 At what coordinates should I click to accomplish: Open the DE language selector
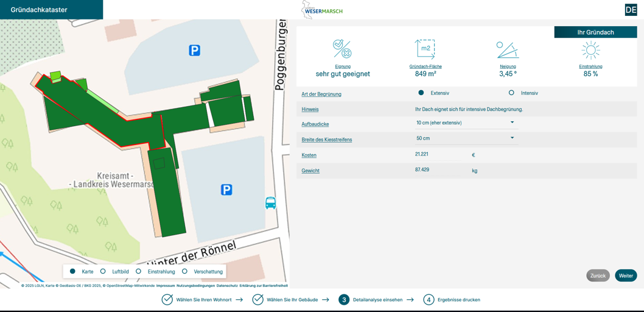click(x=631, y=10)
